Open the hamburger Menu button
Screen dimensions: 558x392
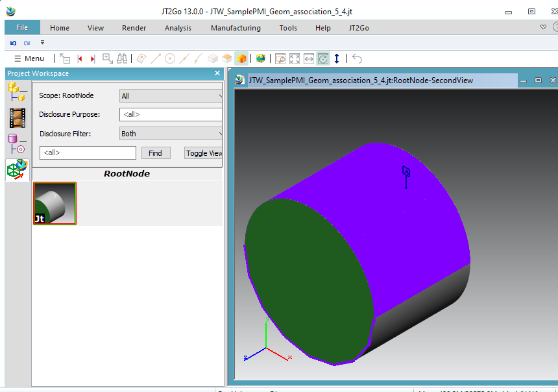(29, 59)
